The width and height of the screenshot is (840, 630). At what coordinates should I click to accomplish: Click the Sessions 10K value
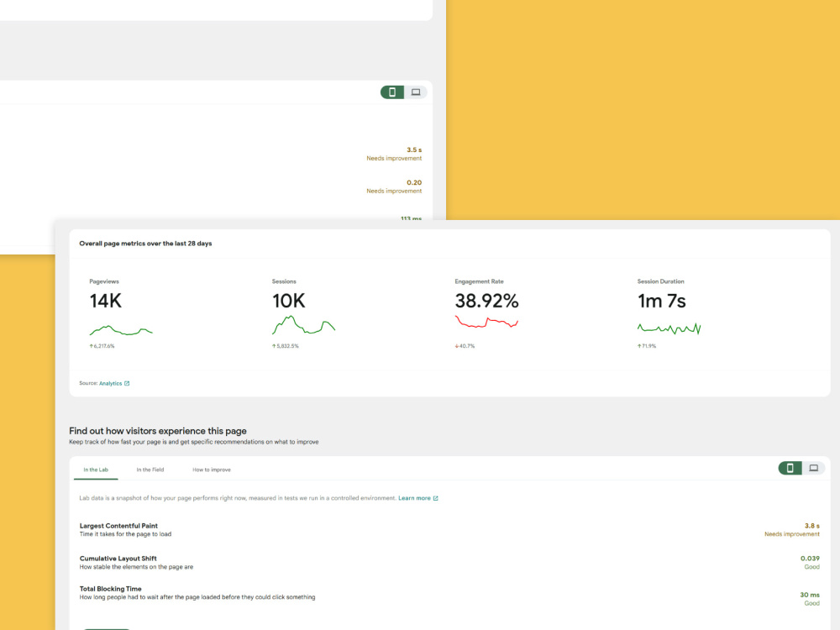pyautogui.click(x=289, y=301)
